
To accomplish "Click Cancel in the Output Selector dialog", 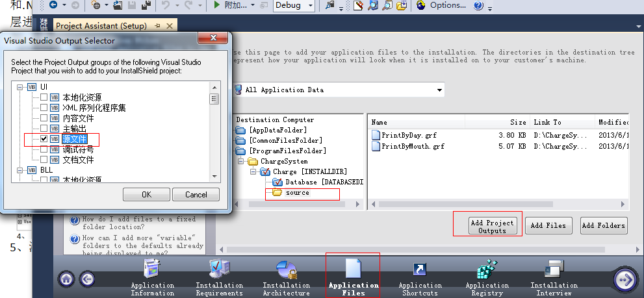I will pos(196,195).
